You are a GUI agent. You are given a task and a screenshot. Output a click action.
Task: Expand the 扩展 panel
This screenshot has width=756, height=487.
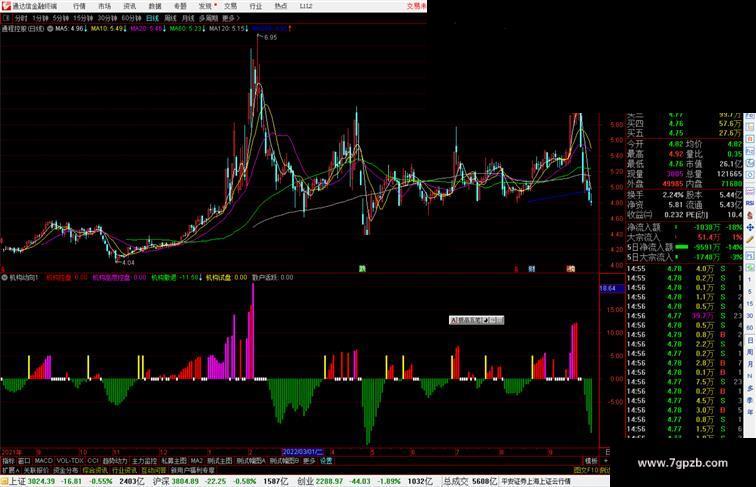click(10, 470)
